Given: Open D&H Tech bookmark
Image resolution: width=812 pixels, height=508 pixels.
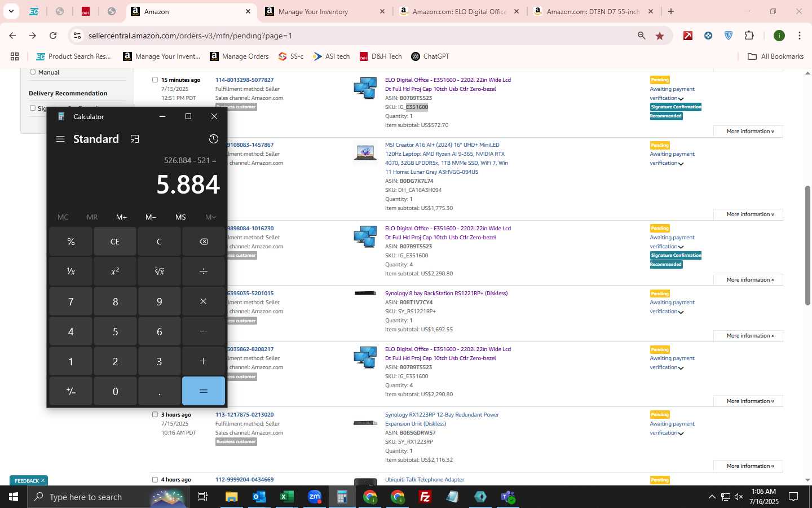Looking at the screenshot, I should pos(381,56).
